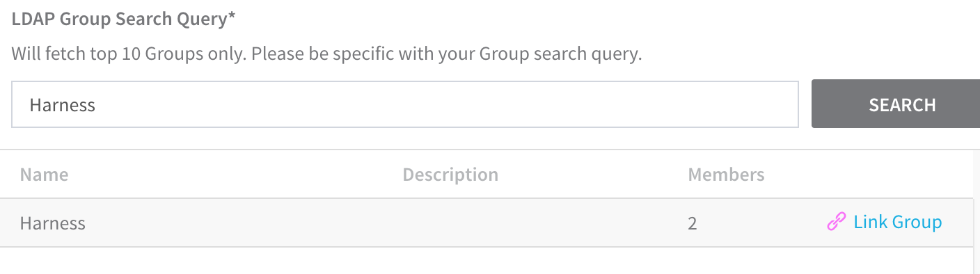Click the member count 2
The image size is (980, 274).
pos(692,223)
